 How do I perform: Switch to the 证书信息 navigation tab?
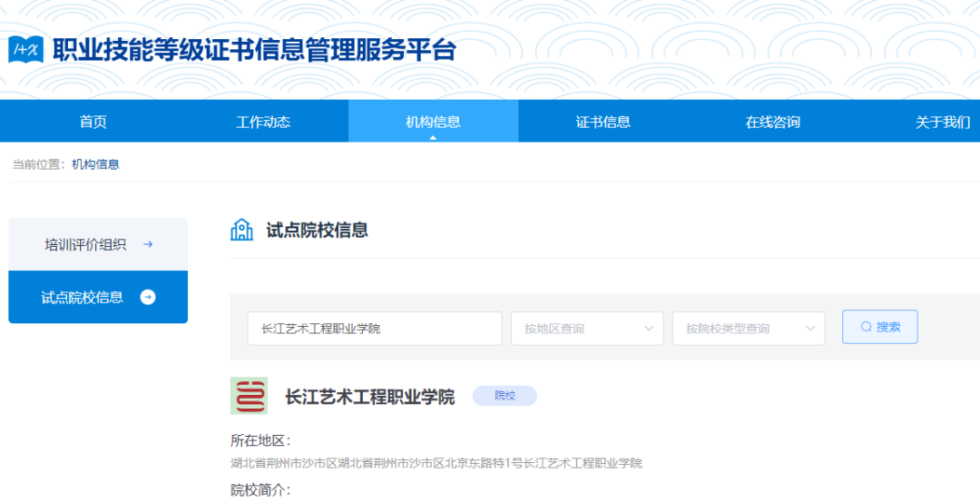603,122
